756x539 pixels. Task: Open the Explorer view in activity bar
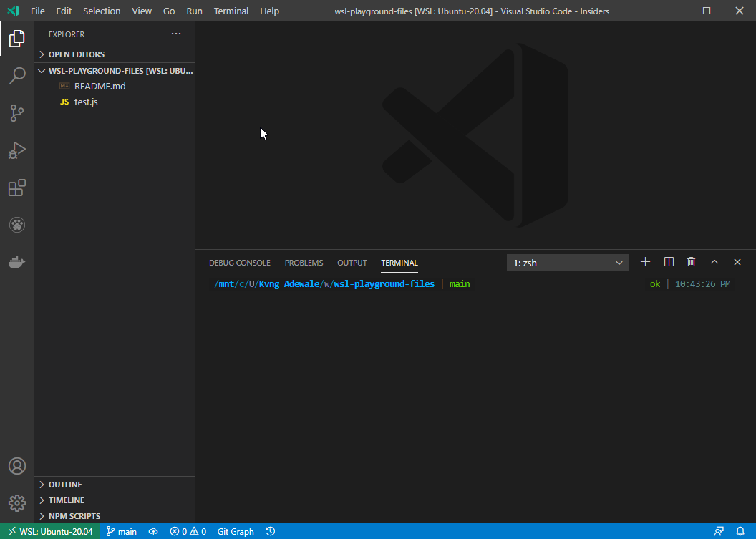(x=17, y=39)
